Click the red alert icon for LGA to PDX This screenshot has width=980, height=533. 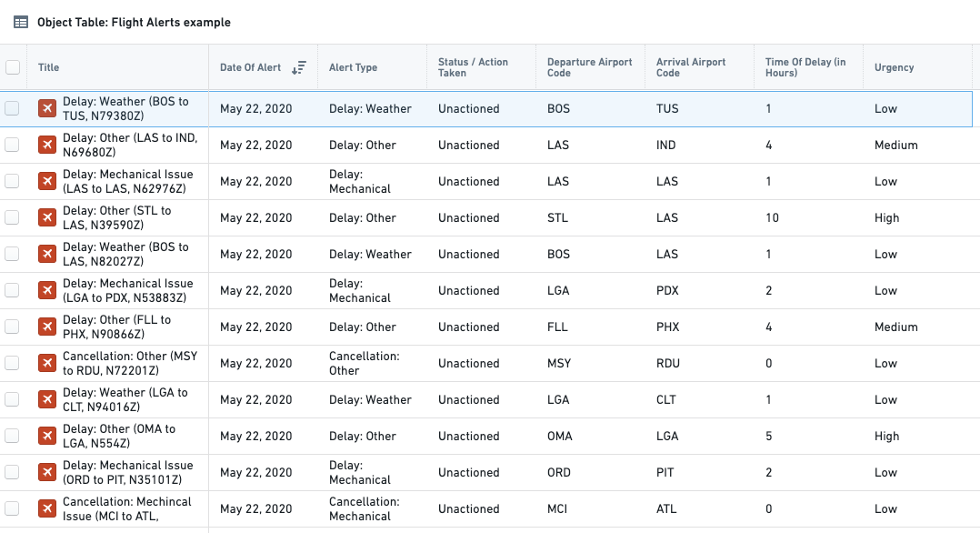[x=47, y=290]
